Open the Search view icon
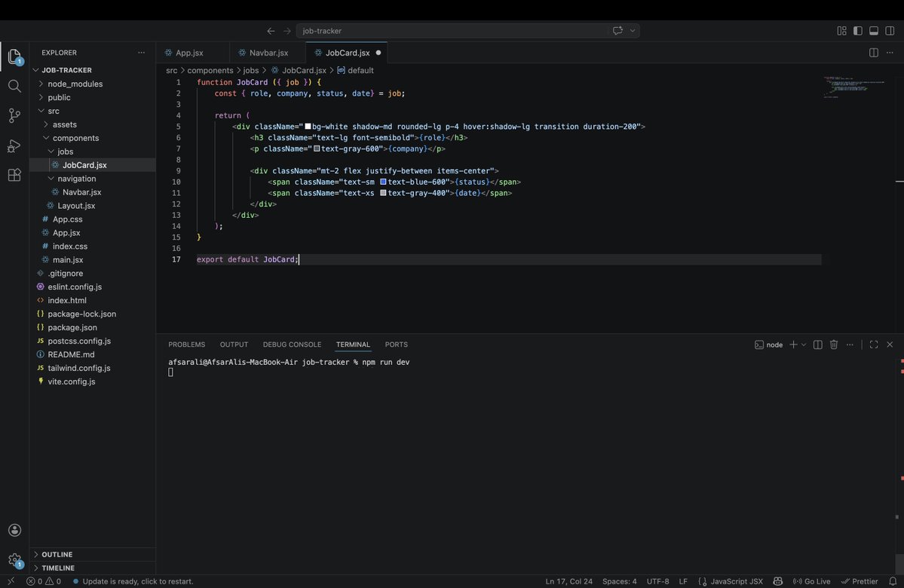 click(14, 87)
